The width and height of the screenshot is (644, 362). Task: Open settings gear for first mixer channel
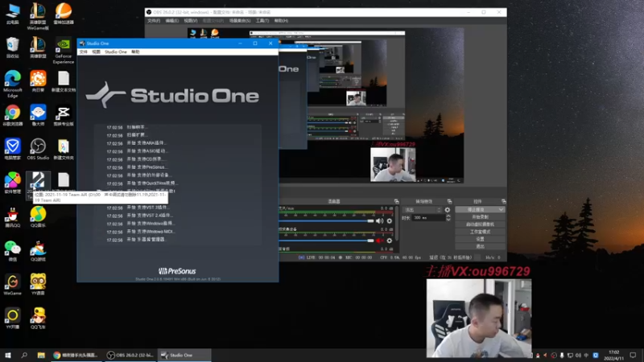pyautogui.click(x=390, y=220)
